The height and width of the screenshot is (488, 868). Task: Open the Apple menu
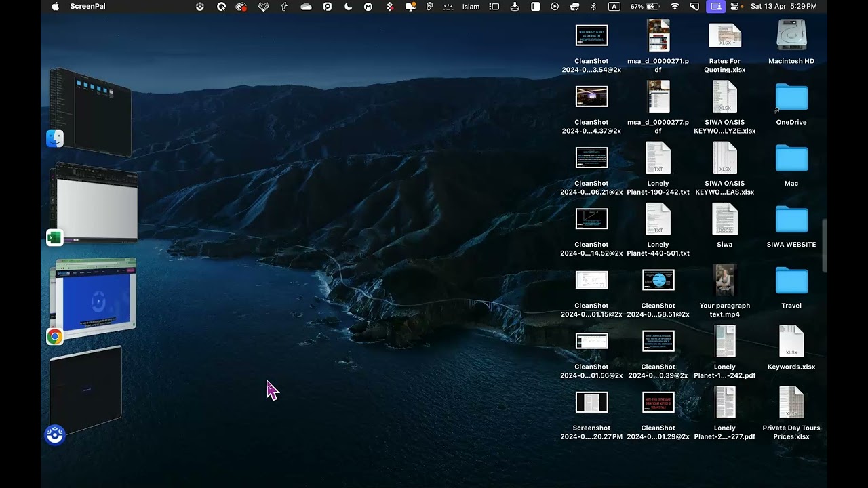[x=56, y=6]
